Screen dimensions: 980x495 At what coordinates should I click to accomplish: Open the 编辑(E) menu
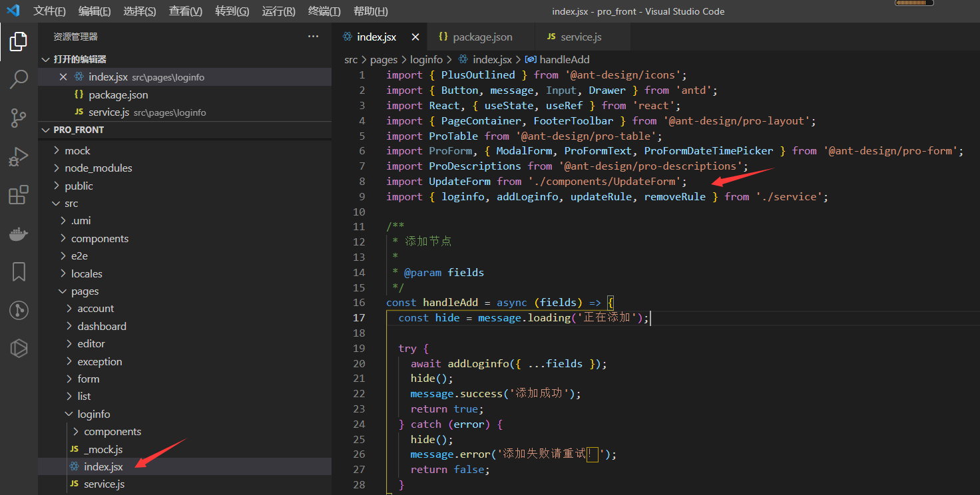[x=95, y=11]
